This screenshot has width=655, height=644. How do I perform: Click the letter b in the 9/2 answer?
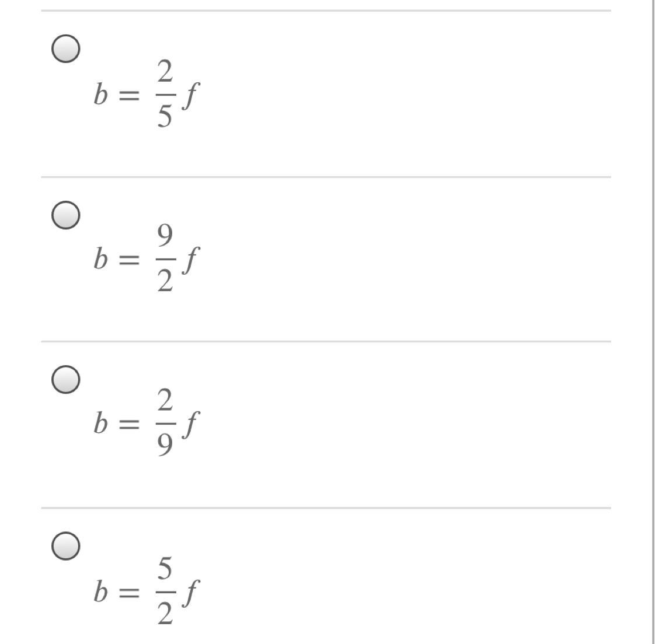pyautogui.click(x=100, y=260)
